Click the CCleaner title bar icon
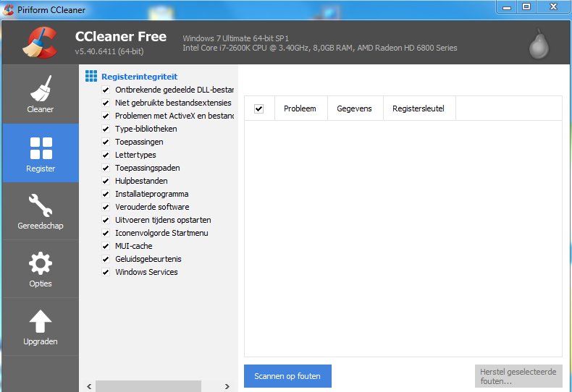 tap(8, 9)
